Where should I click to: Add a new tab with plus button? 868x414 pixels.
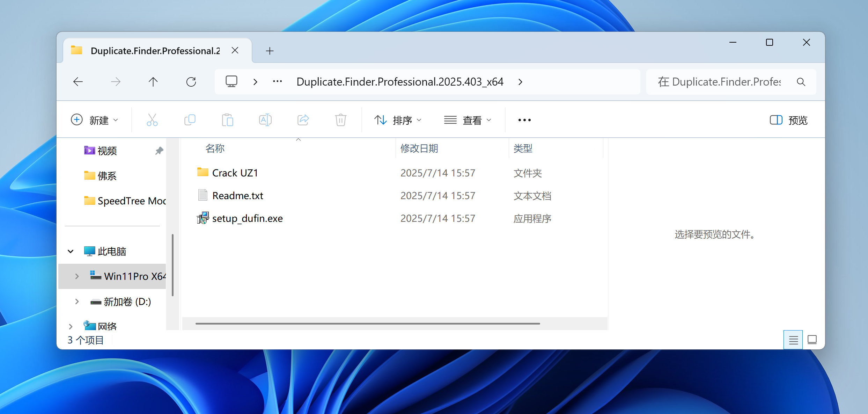tap(270, 51)
